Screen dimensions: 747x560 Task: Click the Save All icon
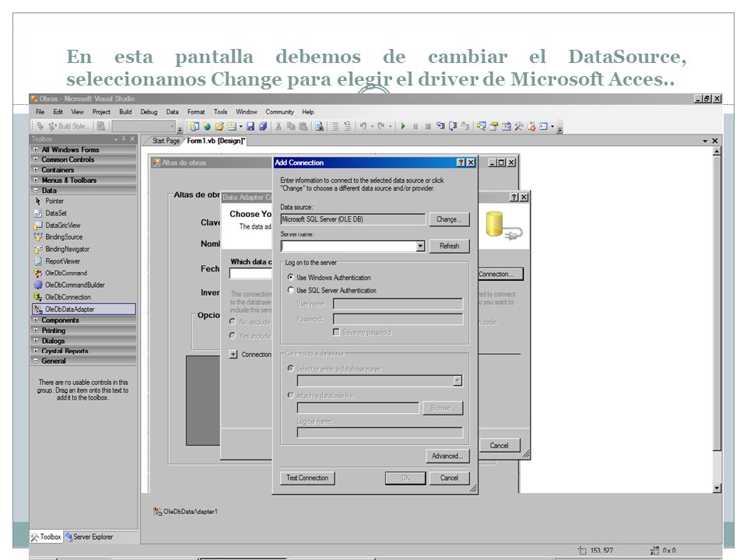pyautogui.click(x=262, y=126)
